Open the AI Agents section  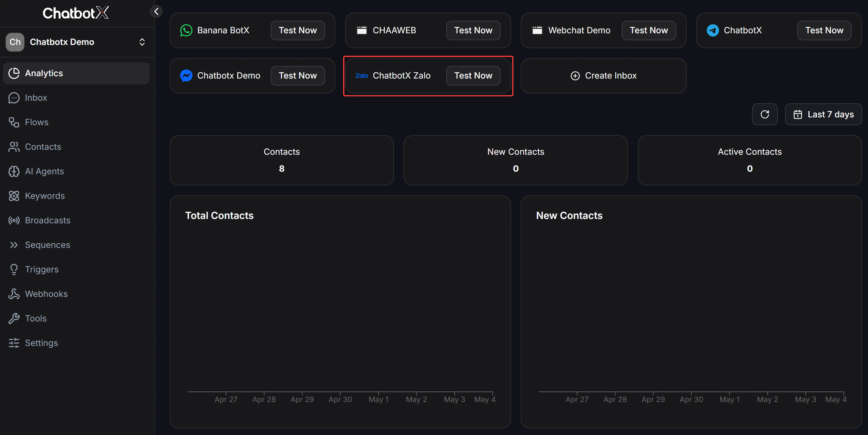[x=76, y=171]
